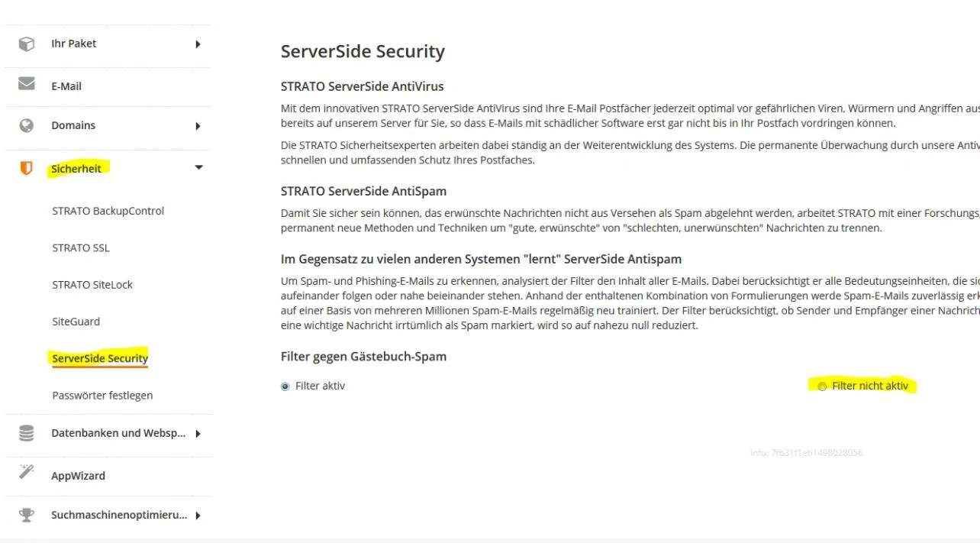
Task: Click the Ihr Paket box icon
Action: [27, 44]
